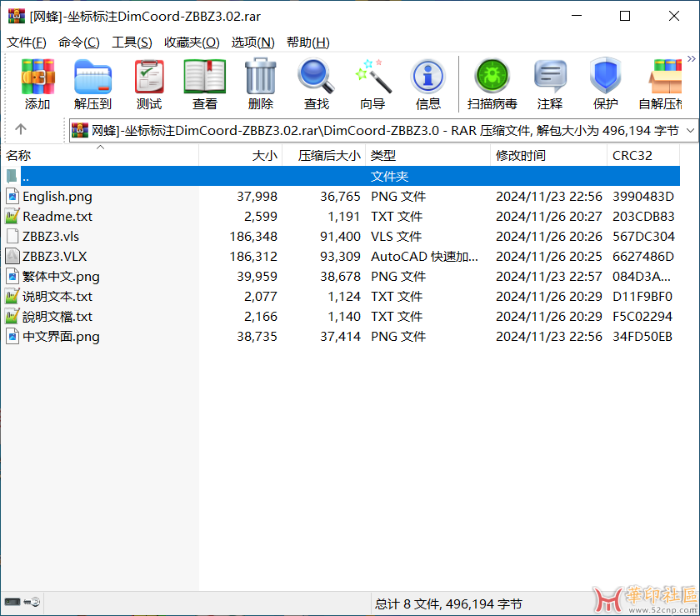Click the 繁体中文.png file icon
This screenshot has width=700, height=616.
coord(12,277)
